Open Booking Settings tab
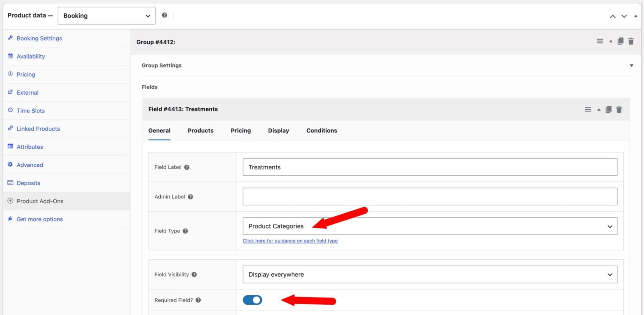The image size is (644, 315). coord(39,38)
